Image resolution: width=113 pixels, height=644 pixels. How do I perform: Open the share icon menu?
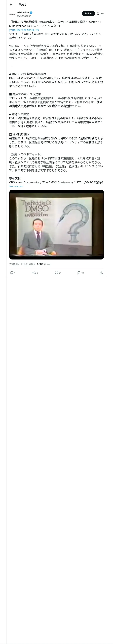click(x=101, y=273)
